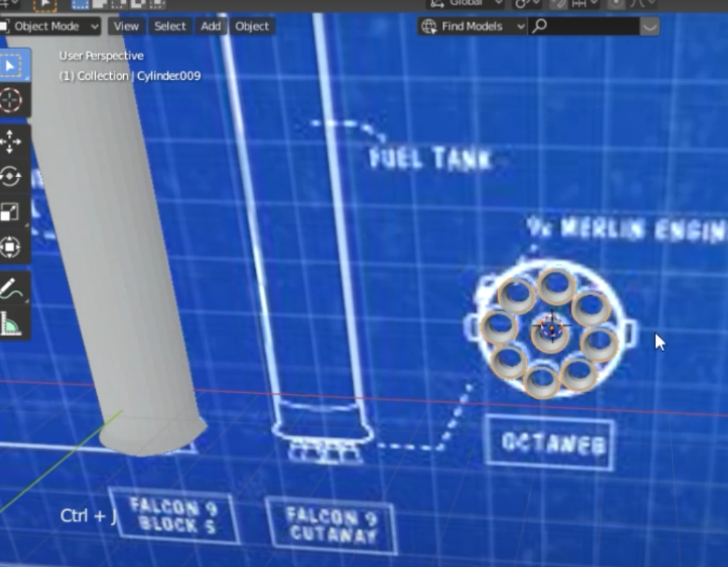Activate the 3D Cursor tool

(x=11, y=100)
